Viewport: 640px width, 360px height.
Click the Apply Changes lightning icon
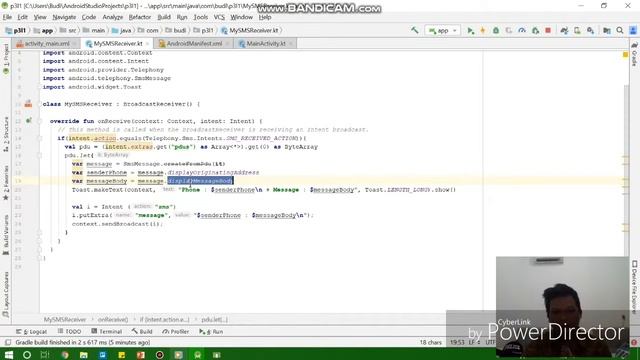click(482, 30)
